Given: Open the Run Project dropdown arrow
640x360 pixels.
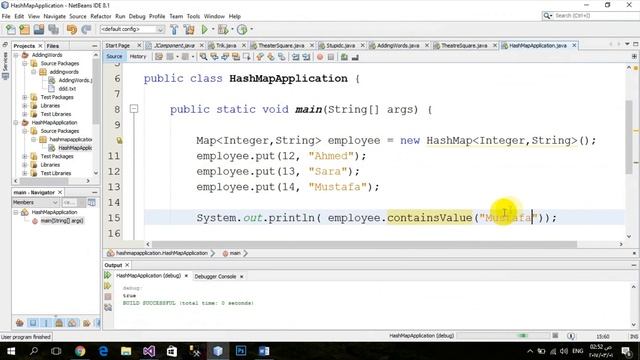Looking at the screenshot, I should click(x=212, y=29).
